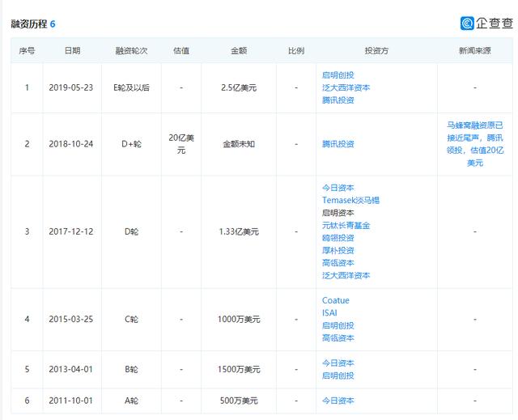This screenshot has width=518, height=420.
Task: Select the 500万美元 amount cell
Action: (239, 401)
